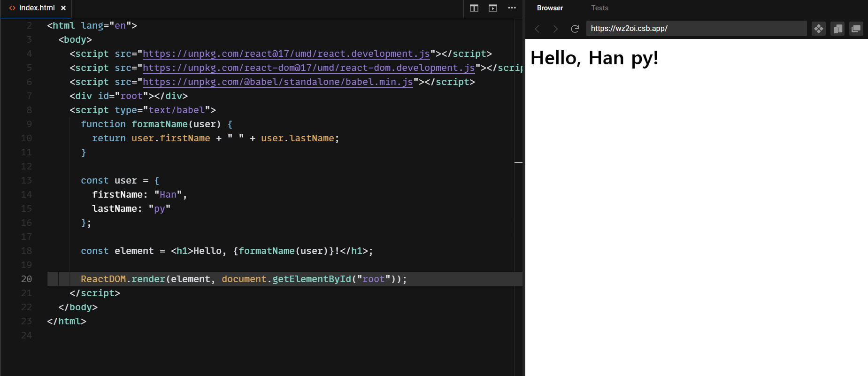868x376 pixels.
Task: Click the script type="text/babel" line
Action: [143, 110]
